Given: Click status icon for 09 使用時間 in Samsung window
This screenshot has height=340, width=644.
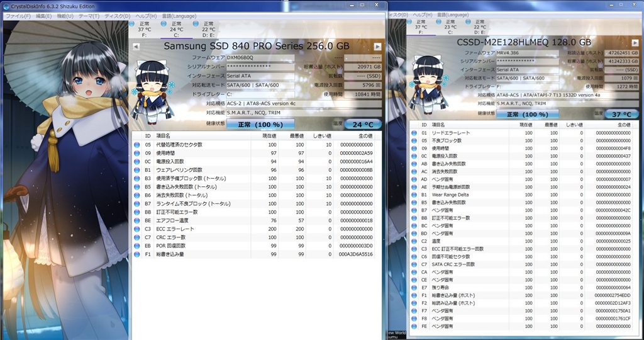Looking at the screenshot, I should [136, 154].
